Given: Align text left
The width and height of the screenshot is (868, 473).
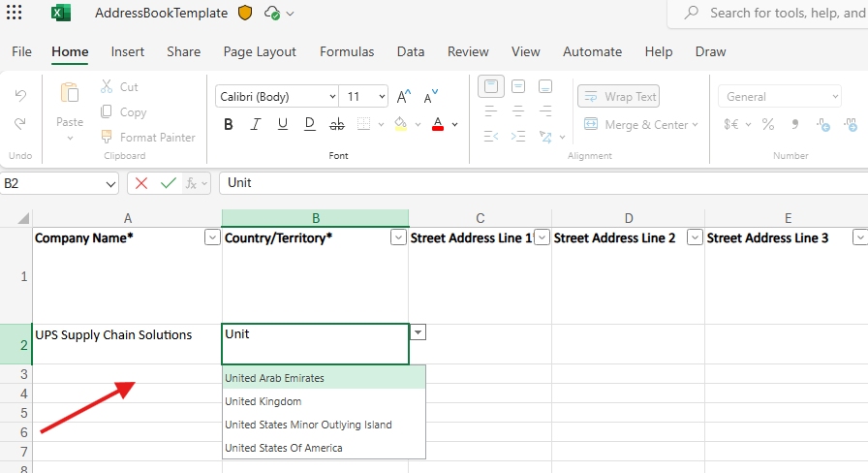Looking at the screenshot, I should pyautogui.click(x=491, y=111).
